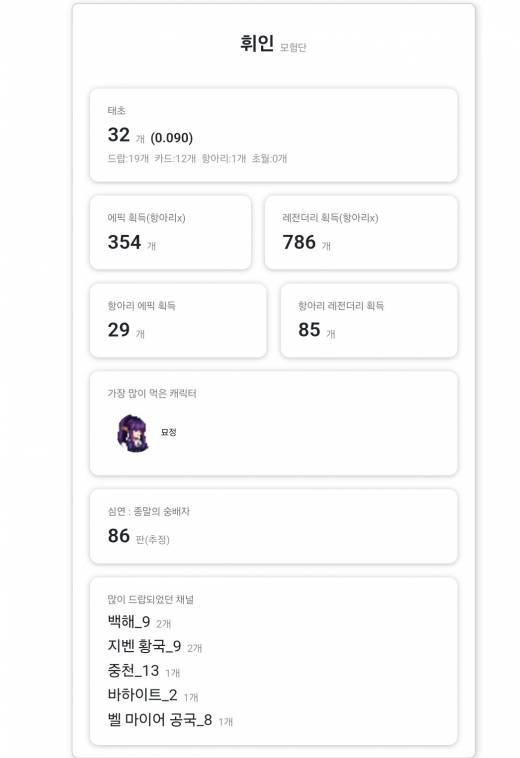Click the 가장 많이 먹은 캐릭터 card
This screenshot has width=520, height=758.
[x=274, y=423]
